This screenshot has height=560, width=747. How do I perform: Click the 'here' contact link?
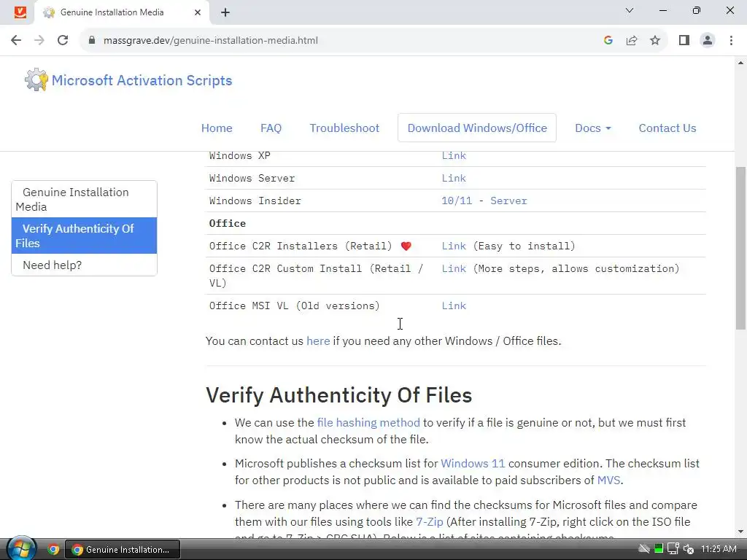[x=318, y=341]
